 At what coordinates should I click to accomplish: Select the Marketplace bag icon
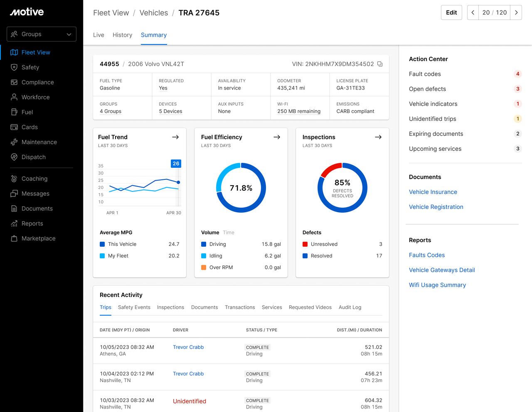click(x=14, y=238)
